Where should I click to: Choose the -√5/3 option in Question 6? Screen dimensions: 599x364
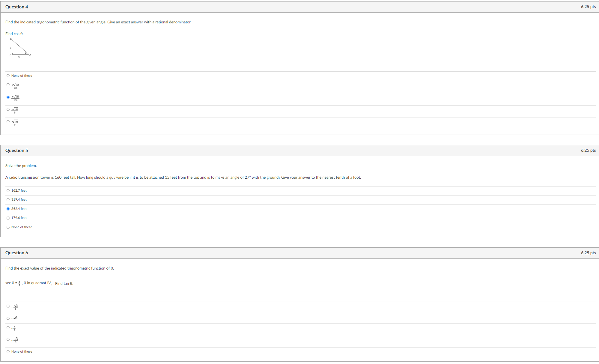click(8, 339)
